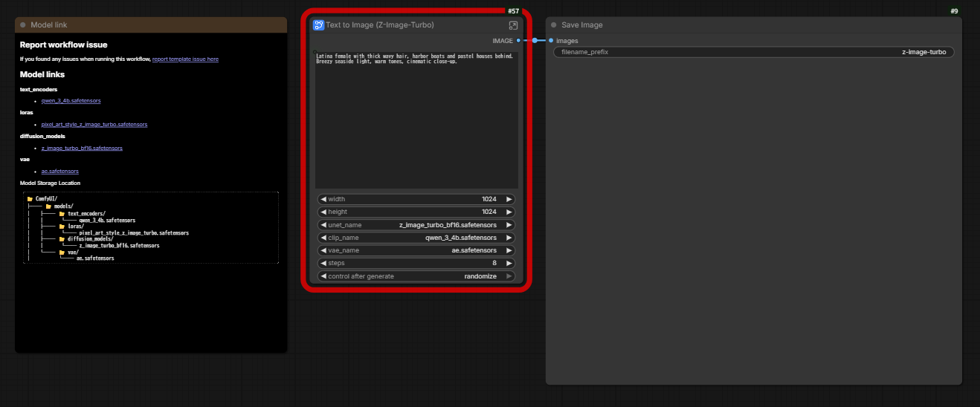
Task: Open the unet_name model dropdown
Action: point(416,225)
